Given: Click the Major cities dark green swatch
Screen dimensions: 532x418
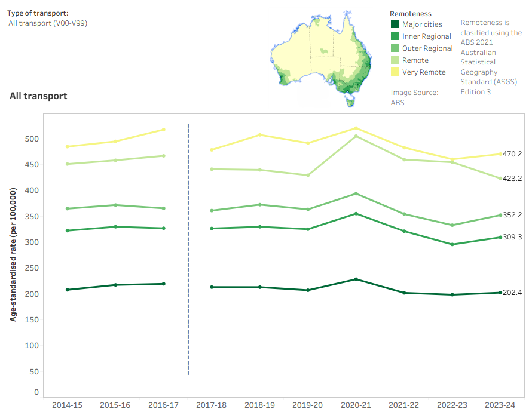Looking at the screenshot, I should [x=395, y=24].
